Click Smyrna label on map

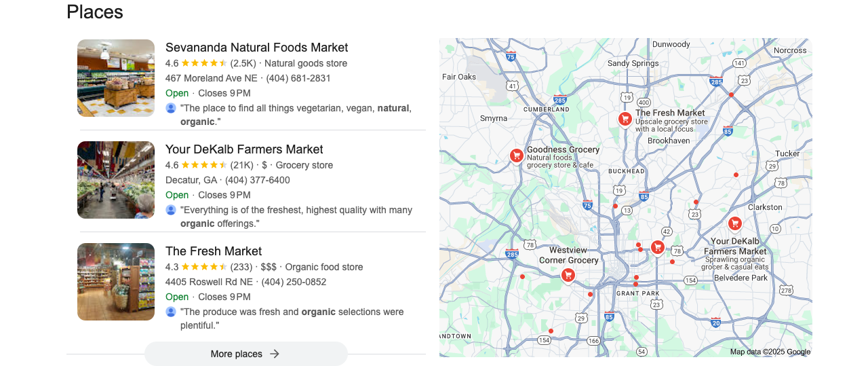[493, 118]
